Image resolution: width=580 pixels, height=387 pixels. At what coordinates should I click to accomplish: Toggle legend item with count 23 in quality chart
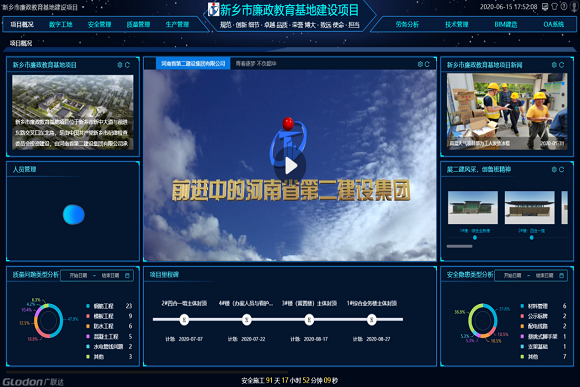click(109, 306)
